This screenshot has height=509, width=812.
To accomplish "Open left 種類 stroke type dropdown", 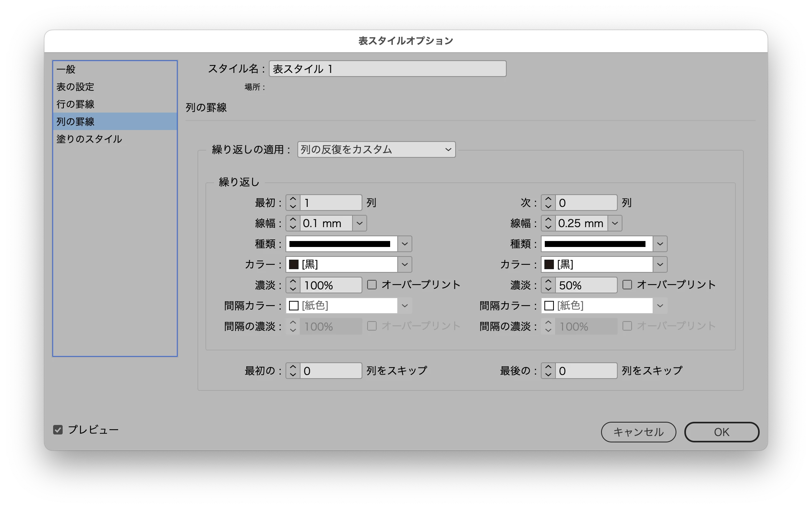I will point(404,244).
